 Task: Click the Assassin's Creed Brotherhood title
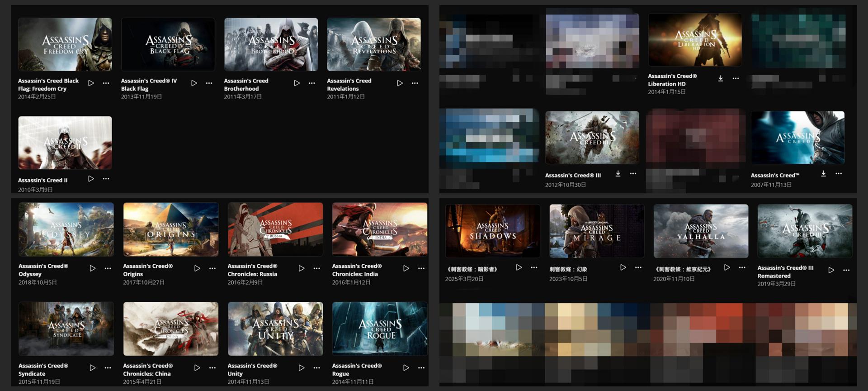(x=246, y=85)
